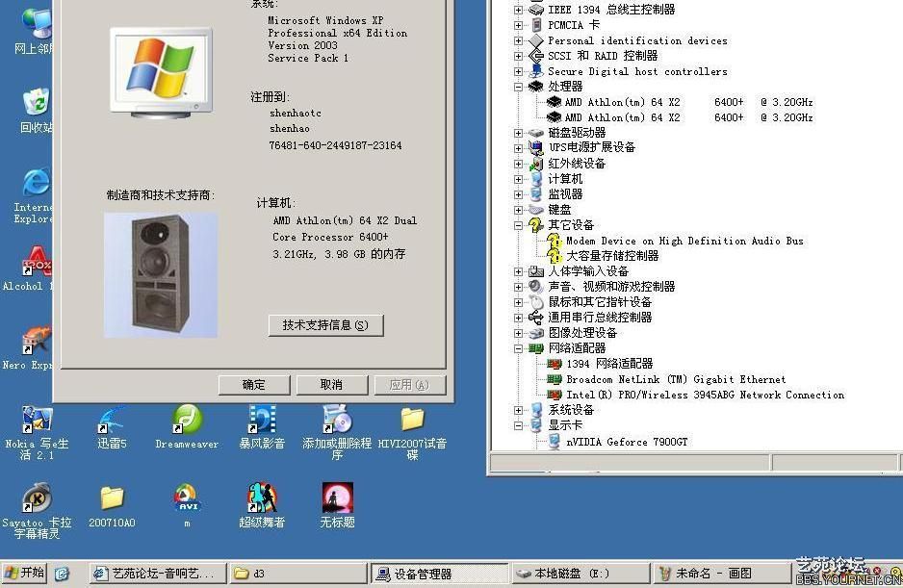Select the IEEE 1394 controller icon
The height and width of the screenshot is (588, 903).
536,10
